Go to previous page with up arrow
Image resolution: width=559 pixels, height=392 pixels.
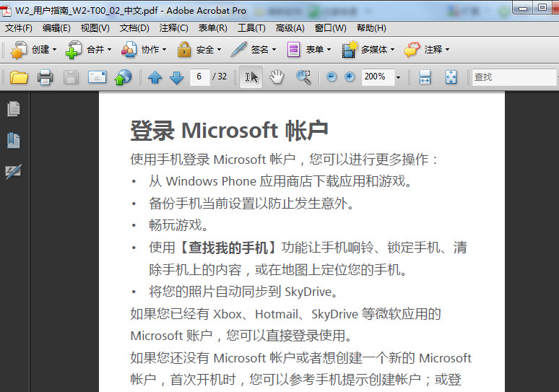pyautogui.click(x=155, y=77)
